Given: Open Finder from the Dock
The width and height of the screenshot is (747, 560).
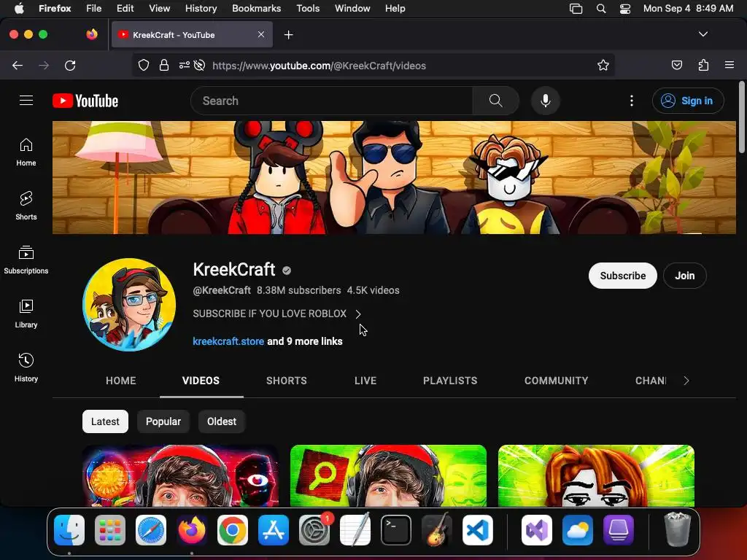Looking at the screenshot, I should [x=69, y=530].
